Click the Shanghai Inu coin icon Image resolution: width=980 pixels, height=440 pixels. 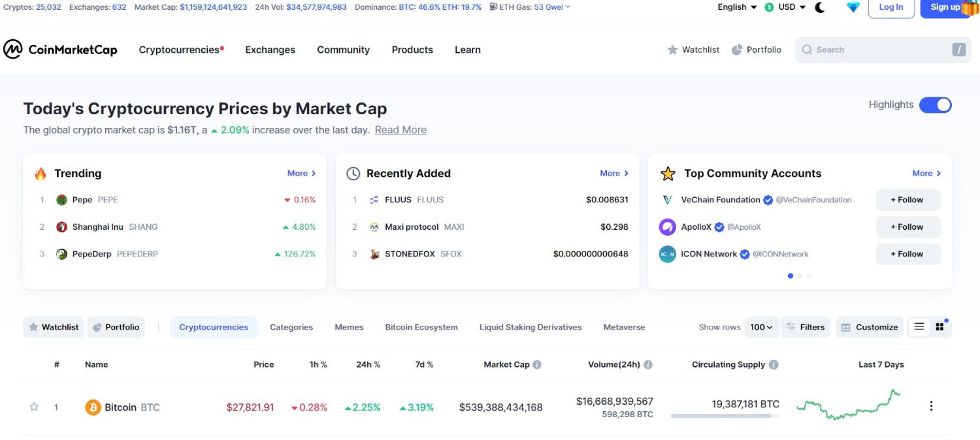(x=61, y=227)
